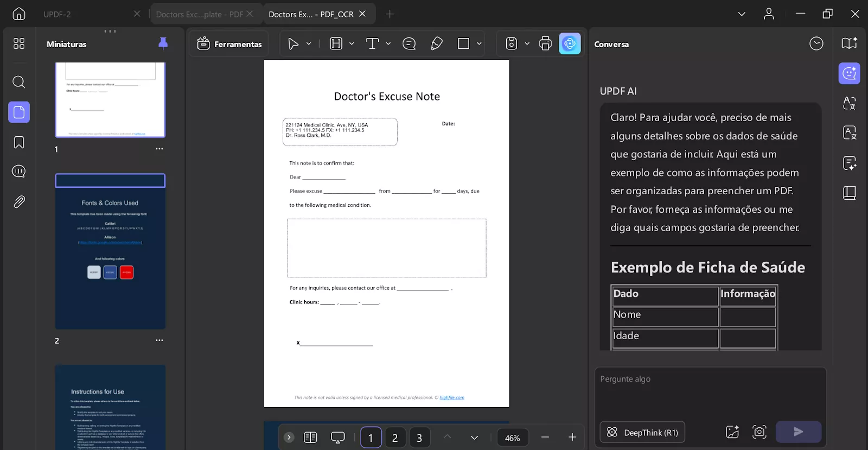The image size is (868, 450).
Task: Open the user account profile icon
Action: pos(769,14)
